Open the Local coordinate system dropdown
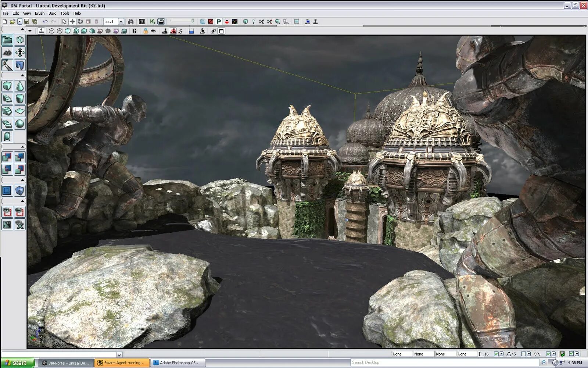Viewport: 588px width, 368px height. click(x=121, y=22)
